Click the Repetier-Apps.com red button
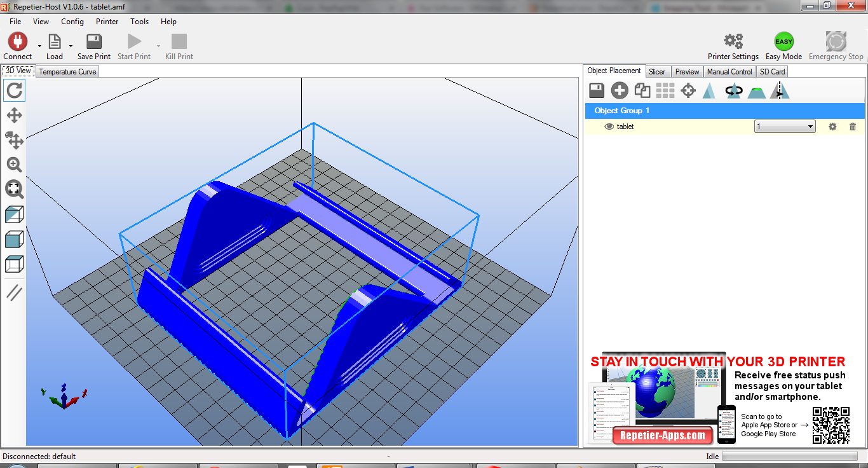 662,436
